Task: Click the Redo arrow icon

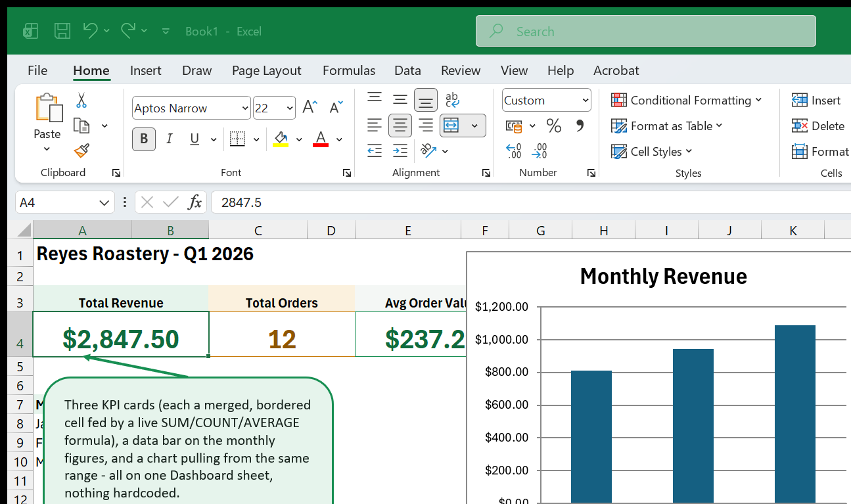Action: point(128,30)
